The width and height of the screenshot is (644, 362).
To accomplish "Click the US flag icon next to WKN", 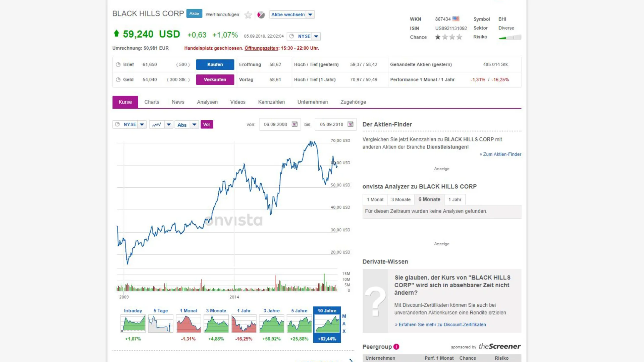I will click(x=456, y=19).
